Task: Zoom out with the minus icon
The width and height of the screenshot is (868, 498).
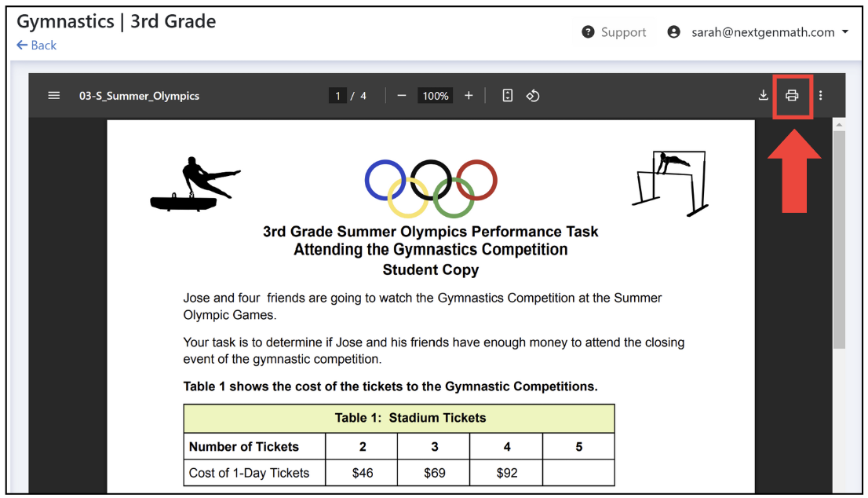Action: point(402,96)
